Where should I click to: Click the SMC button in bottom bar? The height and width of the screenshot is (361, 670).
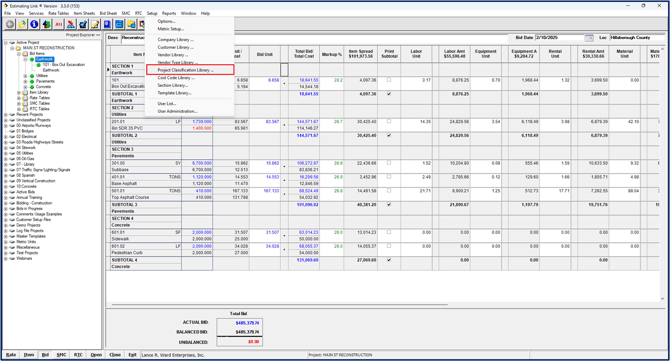pyautogui.click(x=62, y=355)
